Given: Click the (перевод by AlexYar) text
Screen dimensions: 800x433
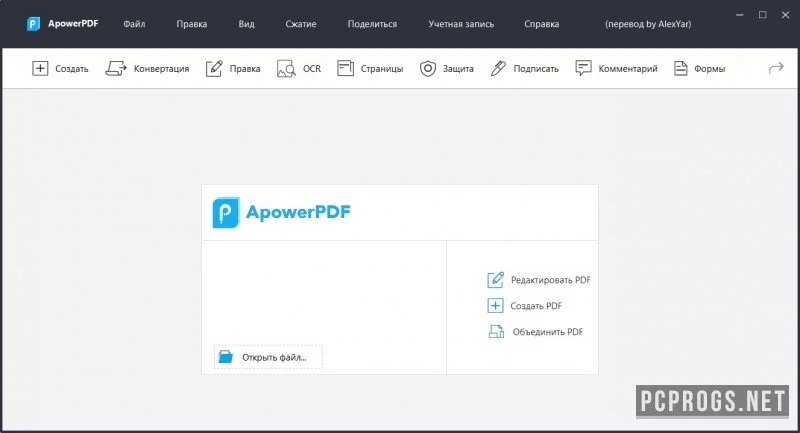Looking at the screenshot, I should pyautogui.click(x=648, y=24).
